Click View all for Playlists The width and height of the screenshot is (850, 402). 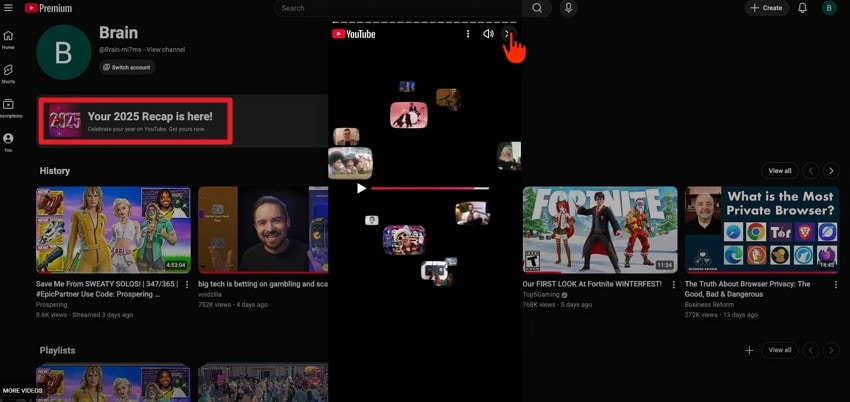coord(780,350)
